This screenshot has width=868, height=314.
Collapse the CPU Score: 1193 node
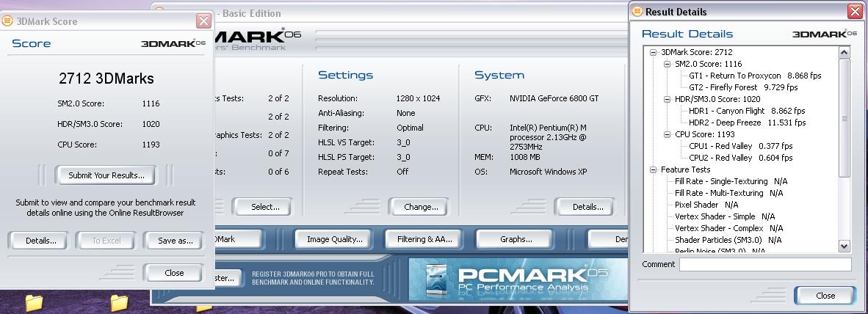[x=667, y=134]
